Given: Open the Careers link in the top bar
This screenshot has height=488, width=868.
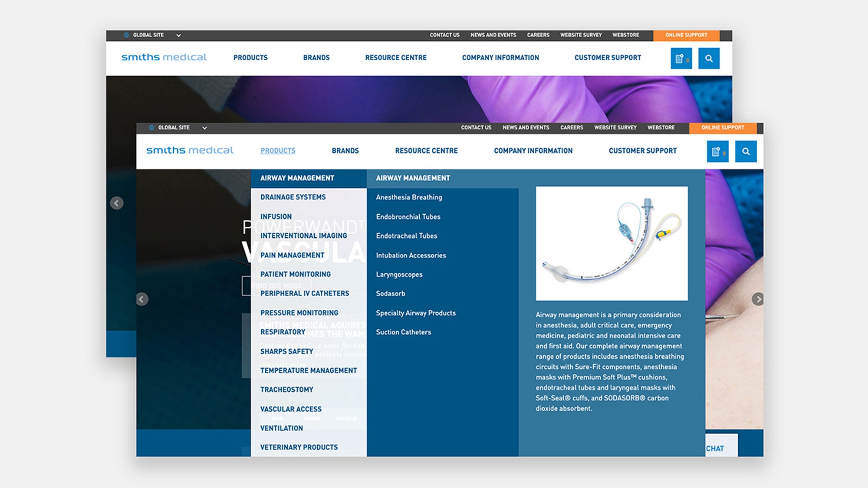Looking at the screenshot, I should (572, 128).
